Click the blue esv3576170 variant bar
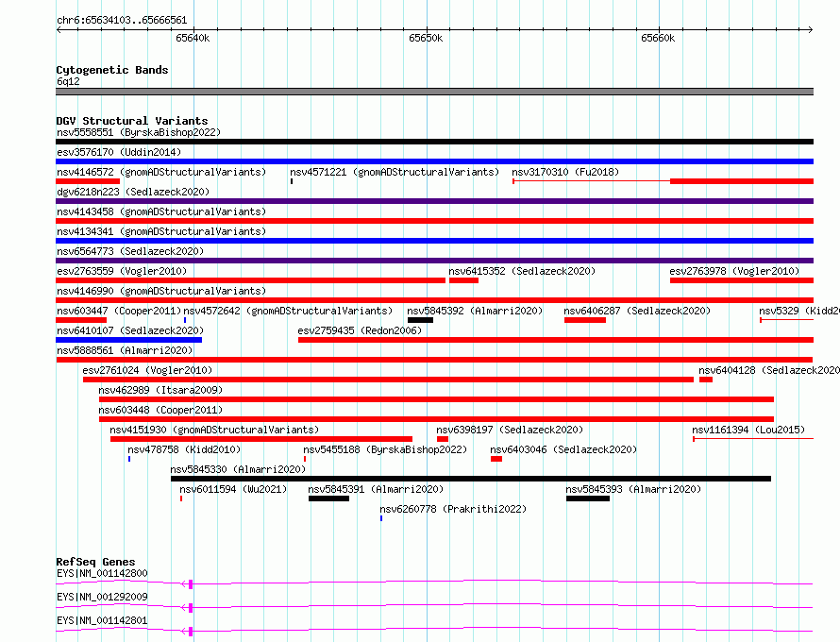840x642 pixels. (x=434, y=161)
